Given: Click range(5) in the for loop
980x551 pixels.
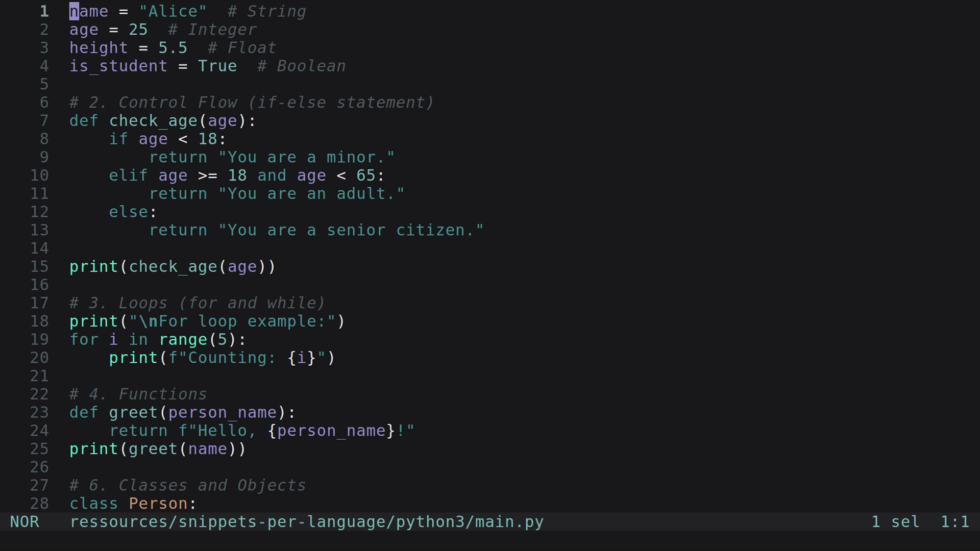Looking at the screenshot, I should coord(199,339).
